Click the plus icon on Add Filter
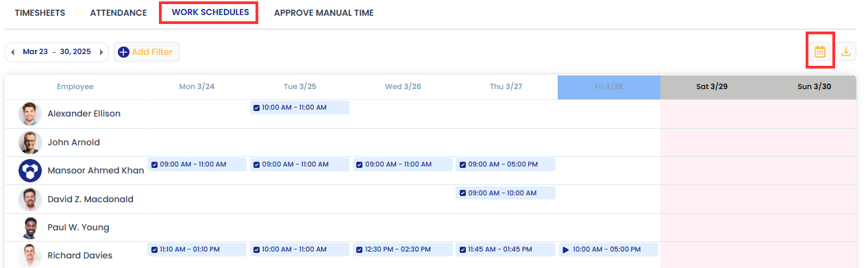 [x=123, y=52]
